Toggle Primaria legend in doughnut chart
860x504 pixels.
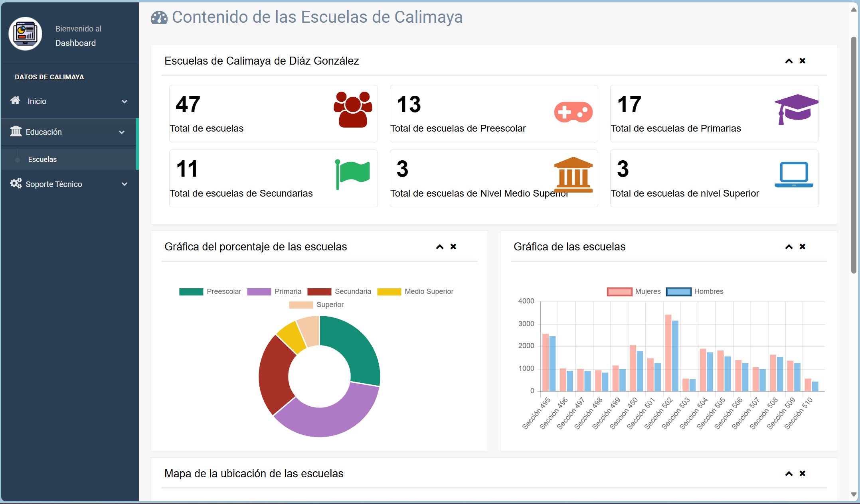274,291
